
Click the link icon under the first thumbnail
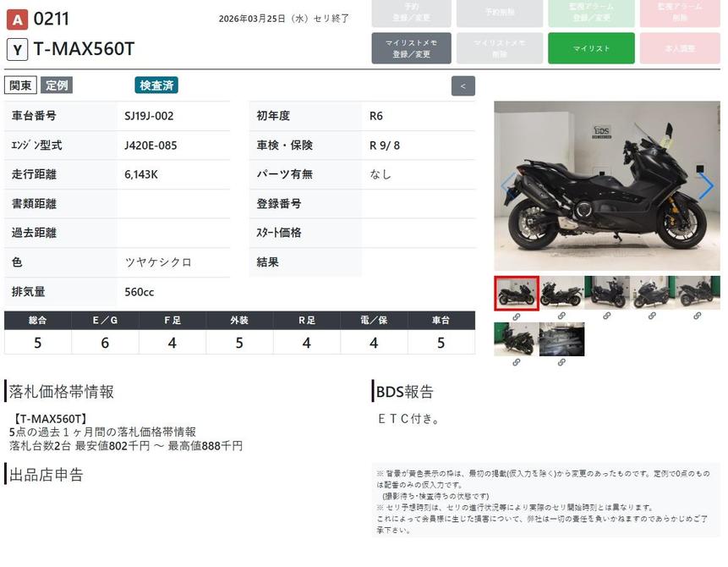516,316
